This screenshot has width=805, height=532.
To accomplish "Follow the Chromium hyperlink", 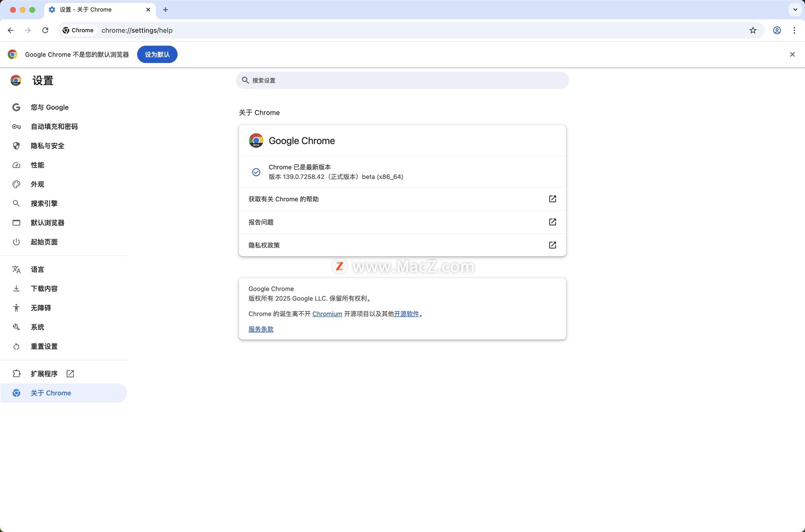I will pyautogui.click(x=327, y=314).
